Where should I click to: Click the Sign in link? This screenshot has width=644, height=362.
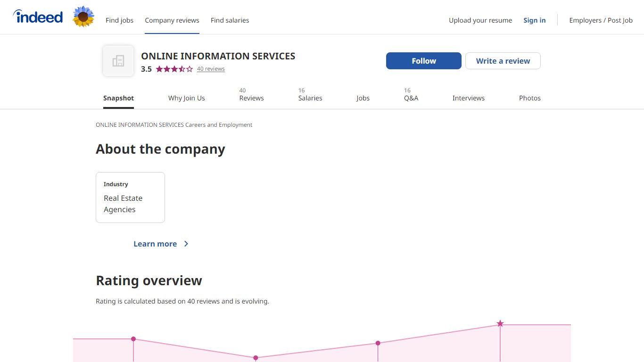click(535, 20)
